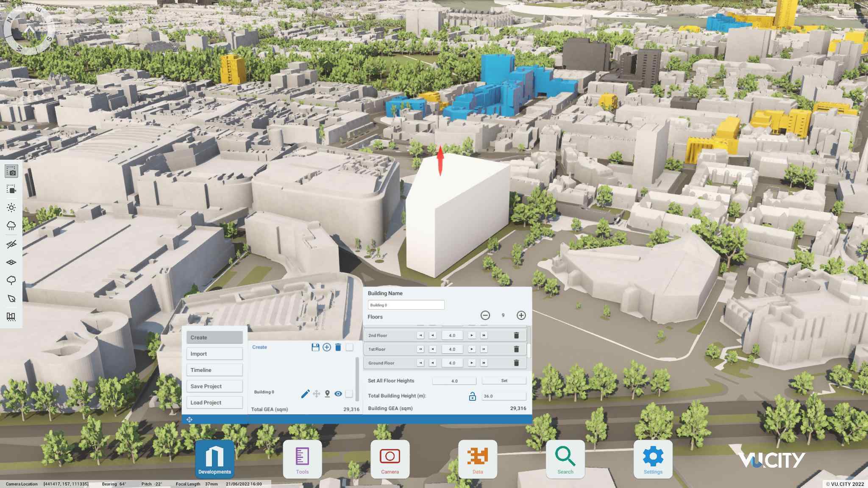Screen dimensions: 868x488
Task: Decrease the floor count with the minus button
Action: point(485,315)
